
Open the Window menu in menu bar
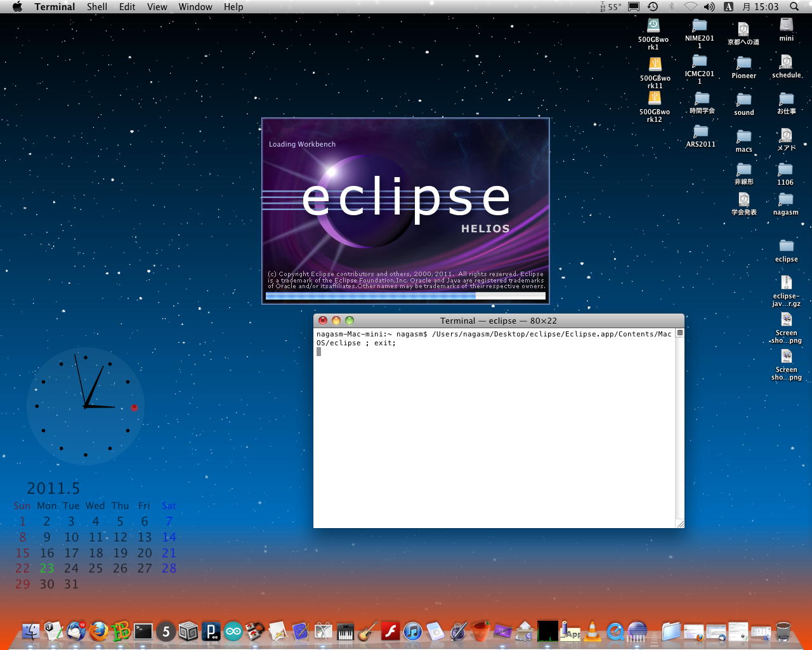point(195,7)
